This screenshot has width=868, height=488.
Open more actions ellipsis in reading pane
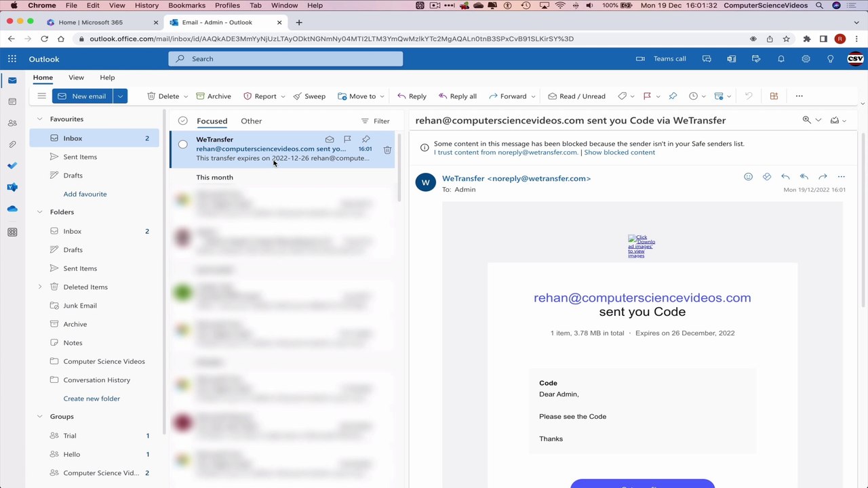click(x=842, y=177)
